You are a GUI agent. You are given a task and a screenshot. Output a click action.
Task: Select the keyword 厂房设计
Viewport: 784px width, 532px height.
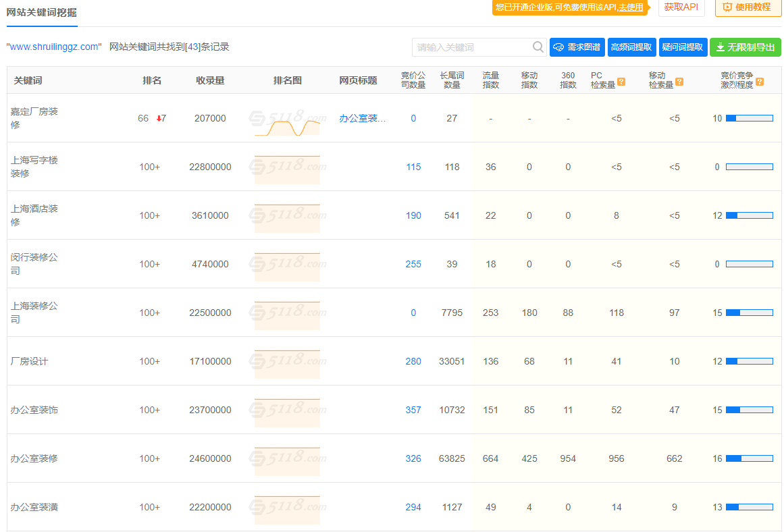coord(29,361)
